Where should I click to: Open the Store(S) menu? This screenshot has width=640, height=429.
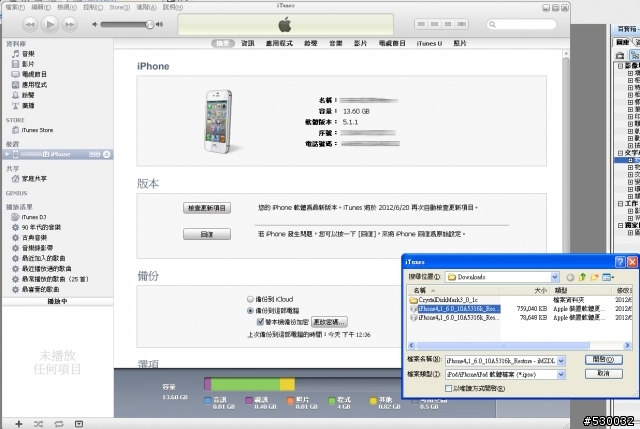pyautogui.click(x=119, y=7)
